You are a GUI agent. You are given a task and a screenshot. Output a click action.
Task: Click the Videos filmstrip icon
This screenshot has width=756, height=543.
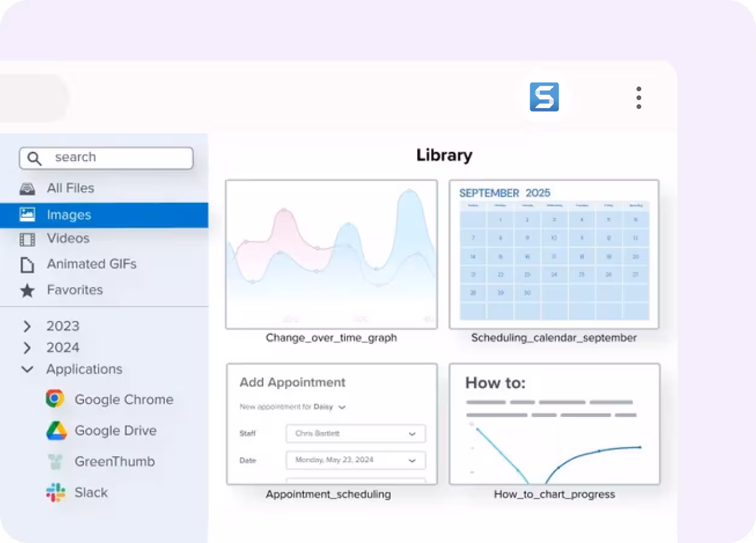(x=27, y=240)
